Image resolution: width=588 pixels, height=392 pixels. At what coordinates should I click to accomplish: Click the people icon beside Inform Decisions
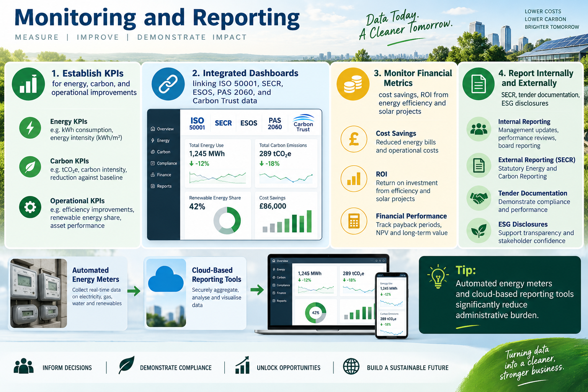(x=24, y=366)
